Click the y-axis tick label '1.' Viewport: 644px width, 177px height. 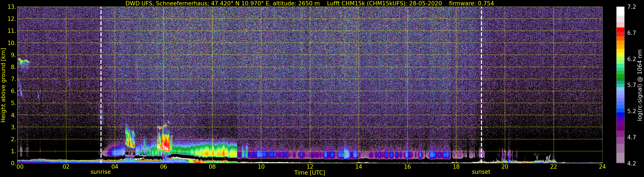(x=13, y=151)
